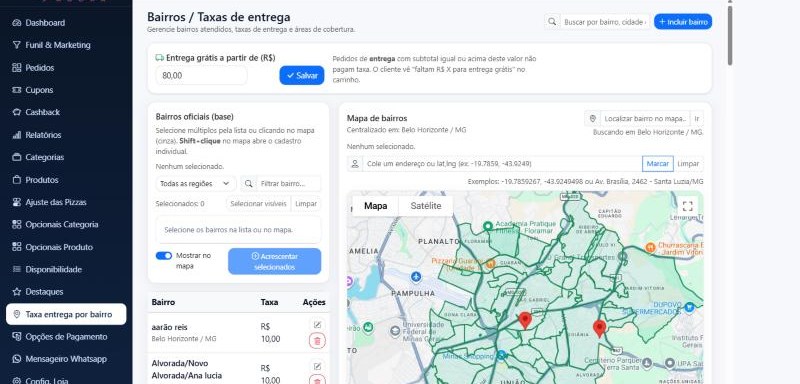Click the Bairro column header
Screen dimensions: 800x384
click(x=163, y=302)
